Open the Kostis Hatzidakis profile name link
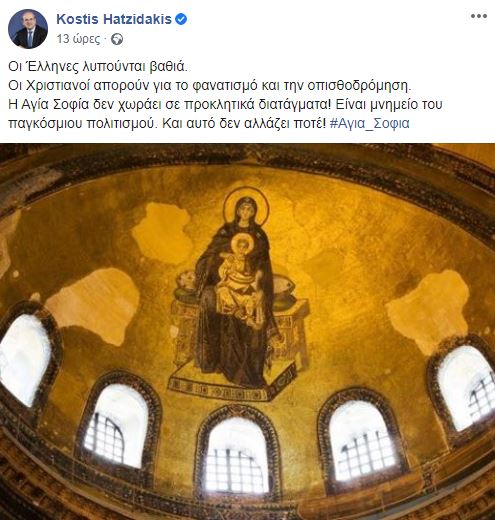495x520 pixels. (114, 19)
